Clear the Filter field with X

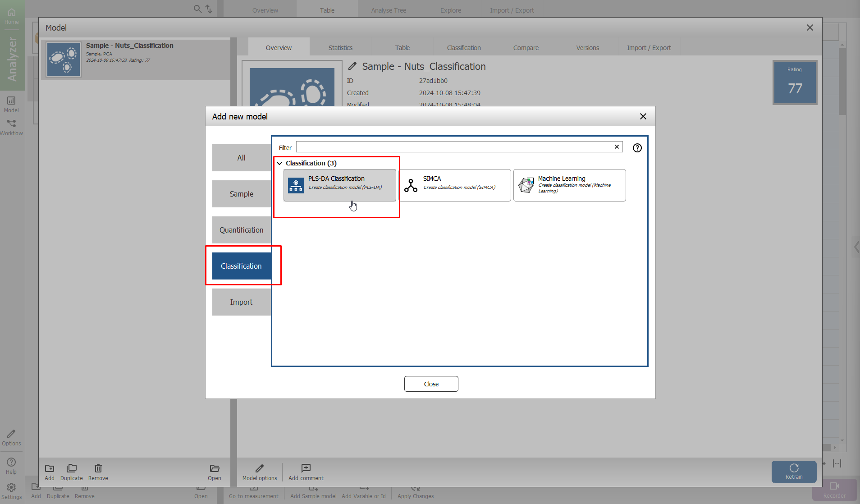617,147
